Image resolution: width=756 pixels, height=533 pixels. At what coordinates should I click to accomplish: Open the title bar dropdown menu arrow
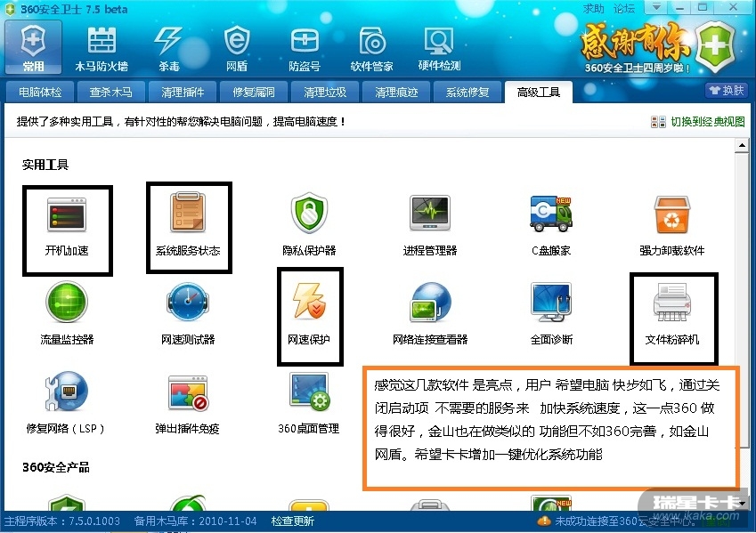pyautogui.click(x=656, y=7)
